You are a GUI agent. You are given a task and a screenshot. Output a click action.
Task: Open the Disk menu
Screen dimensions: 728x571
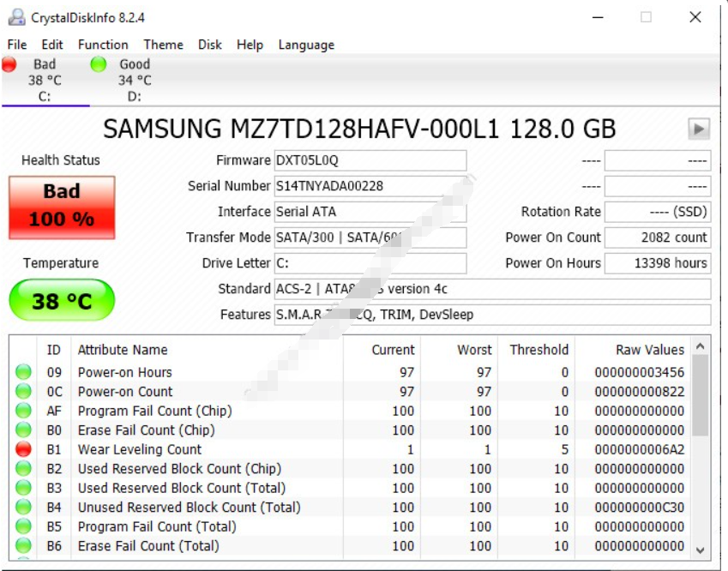(210, 45)
